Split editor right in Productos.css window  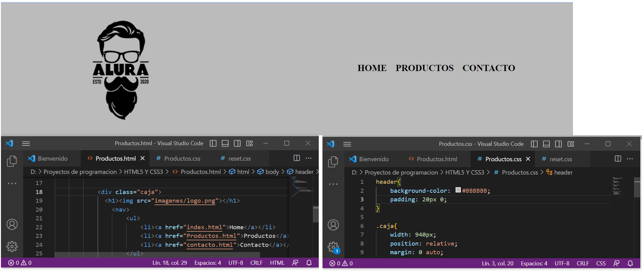coord(618,159)
